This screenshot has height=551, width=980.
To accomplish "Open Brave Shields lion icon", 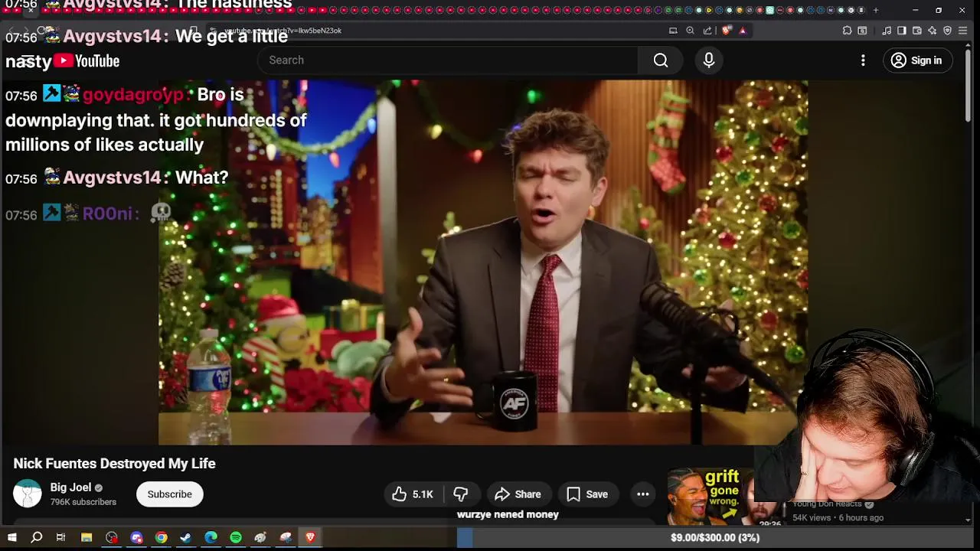I will 726,31.
